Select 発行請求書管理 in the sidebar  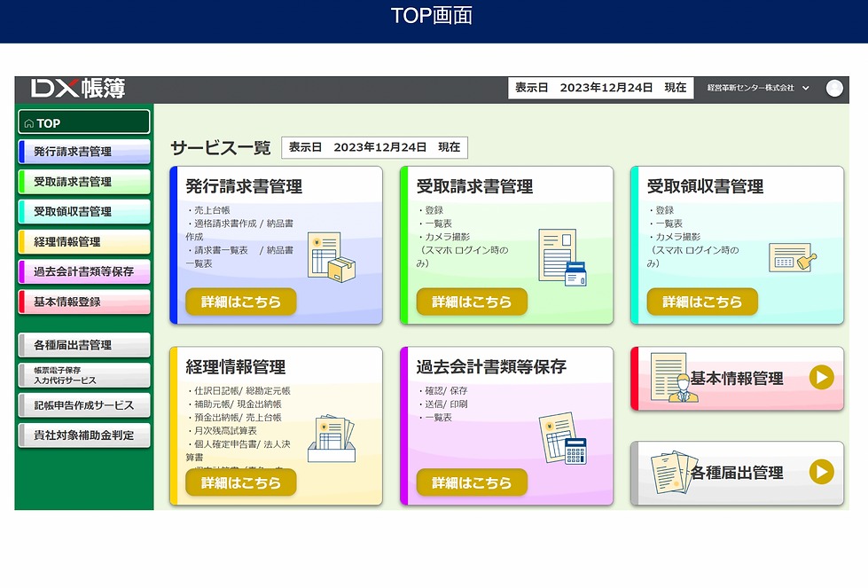(84, 152)
